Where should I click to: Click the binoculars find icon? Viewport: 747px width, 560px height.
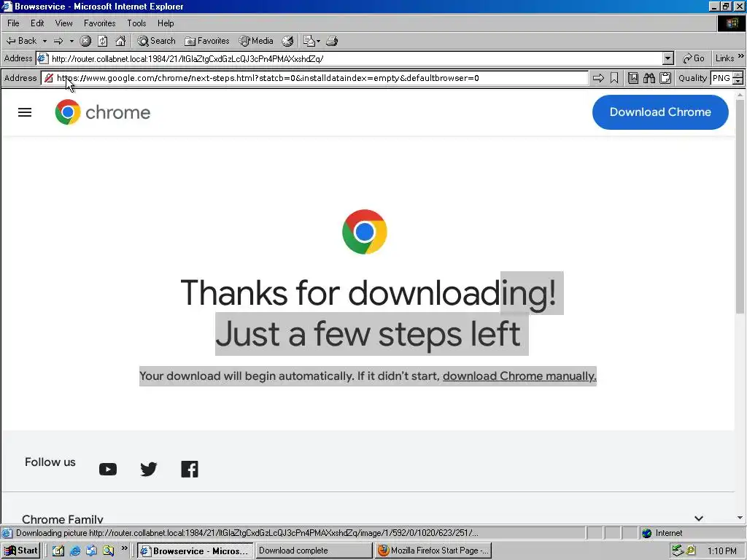coord(649,78)
